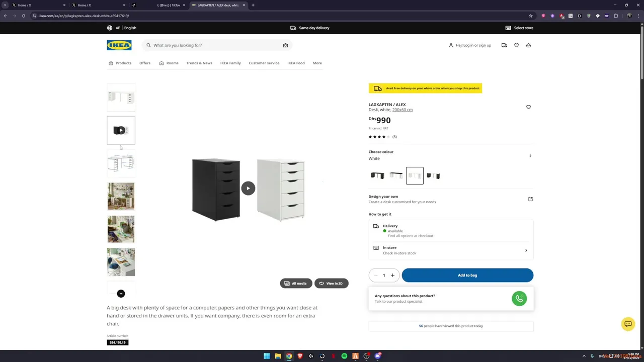This screenshot has height=362, width=644.
Task: Expand In store stock check
Action: (526, 250)
